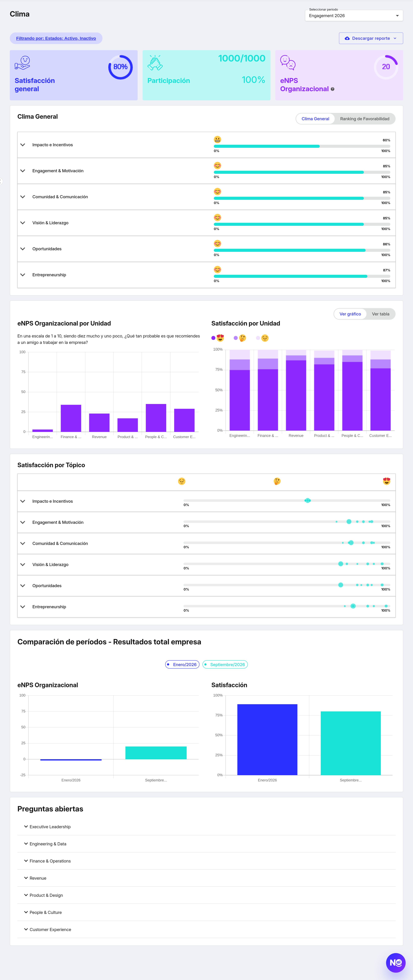Expand Oportunidades in Clima General
The width and height of the screenshot is (413, 980).
point(23,249)
